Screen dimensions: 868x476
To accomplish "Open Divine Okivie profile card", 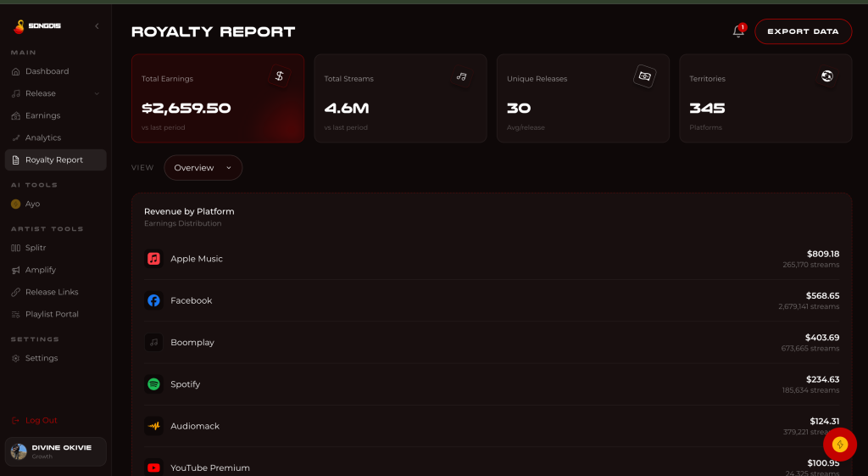I will pos(55,451).
